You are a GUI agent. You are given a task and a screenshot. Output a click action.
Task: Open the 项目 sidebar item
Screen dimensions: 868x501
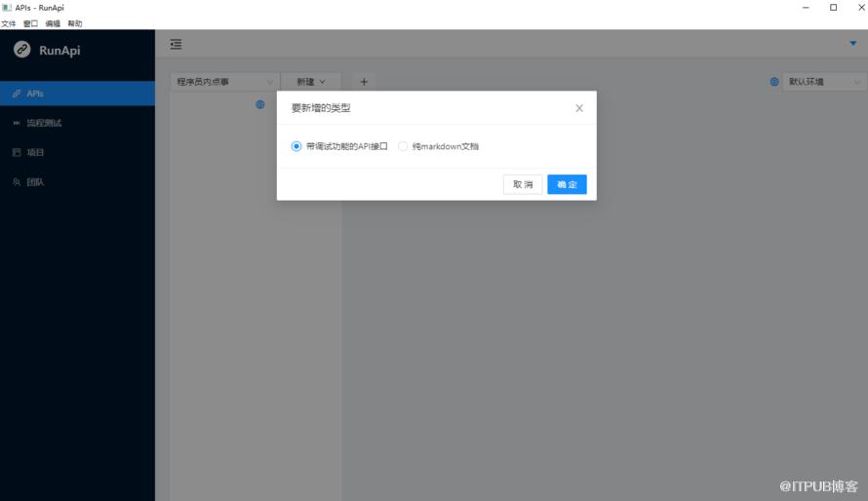pyautogui.click(x=77, y=152)
